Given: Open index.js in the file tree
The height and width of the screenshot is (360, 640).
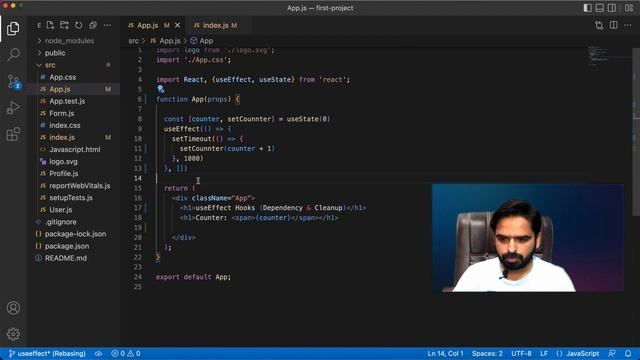Looking at the screenshot, I should click(62, 138).
